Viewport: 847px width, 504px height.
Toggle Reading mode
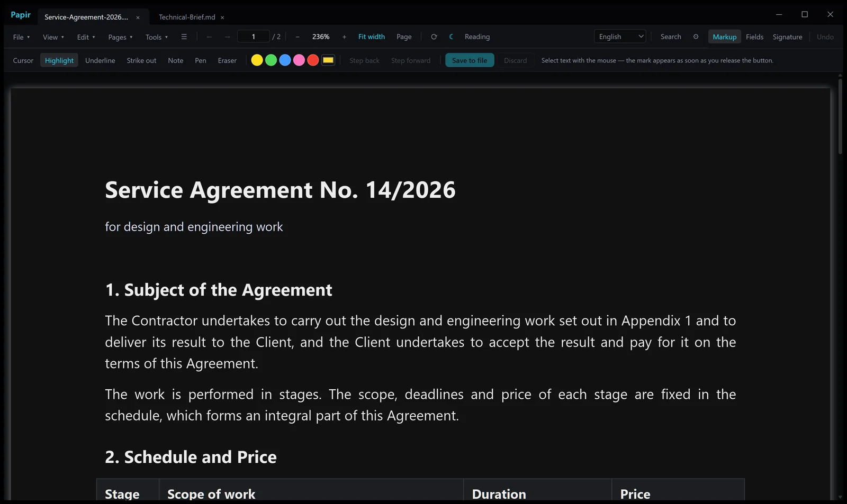[x=477, y=37]
